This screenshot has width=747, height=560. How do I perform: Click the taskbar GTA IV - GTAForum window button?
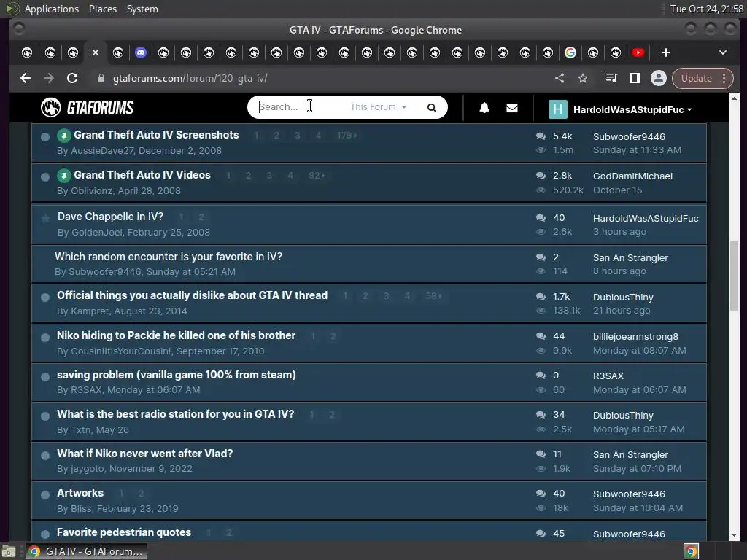(86, 551)
